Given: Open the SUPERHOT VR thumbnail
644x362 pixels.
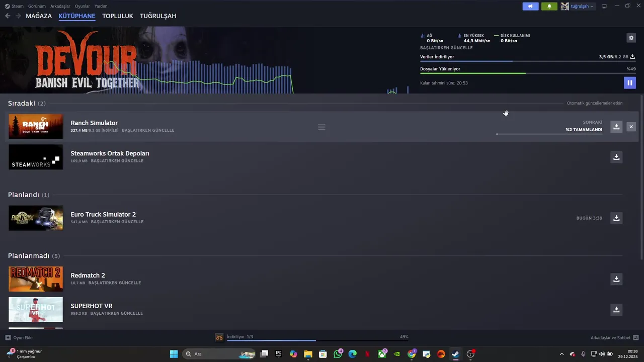Looking at the screenshot, I should tap(36, 309).
